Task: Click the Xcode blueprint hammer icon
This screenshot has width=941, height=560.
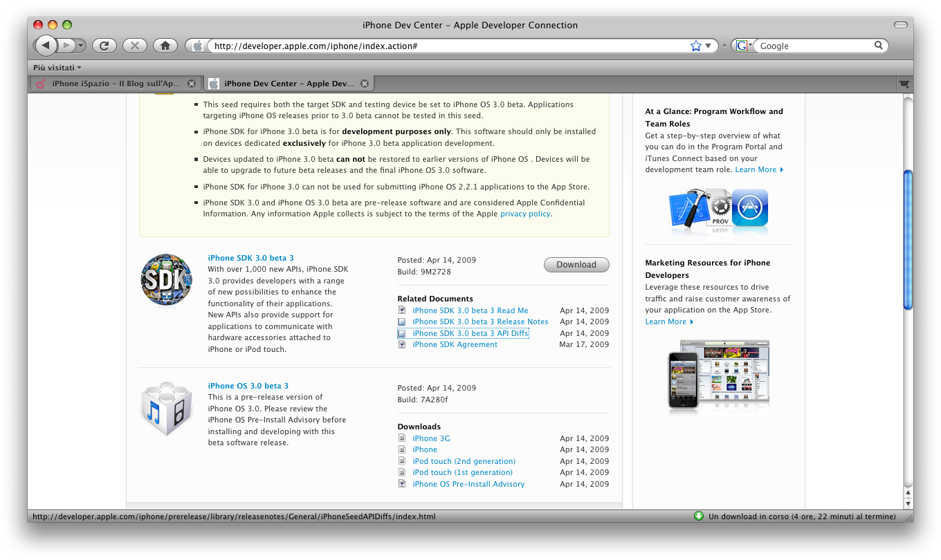Action: [x=689, y=208]
